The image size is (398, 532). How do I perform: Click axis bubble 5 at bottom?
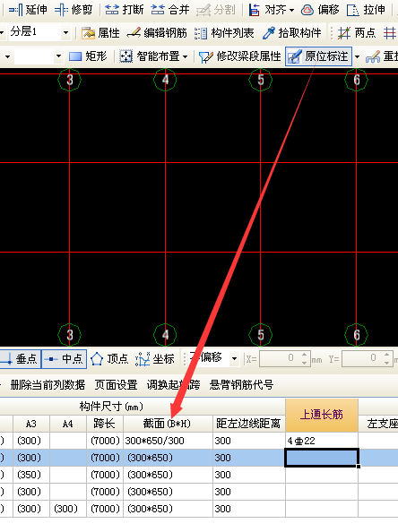[x=261, y=335]
